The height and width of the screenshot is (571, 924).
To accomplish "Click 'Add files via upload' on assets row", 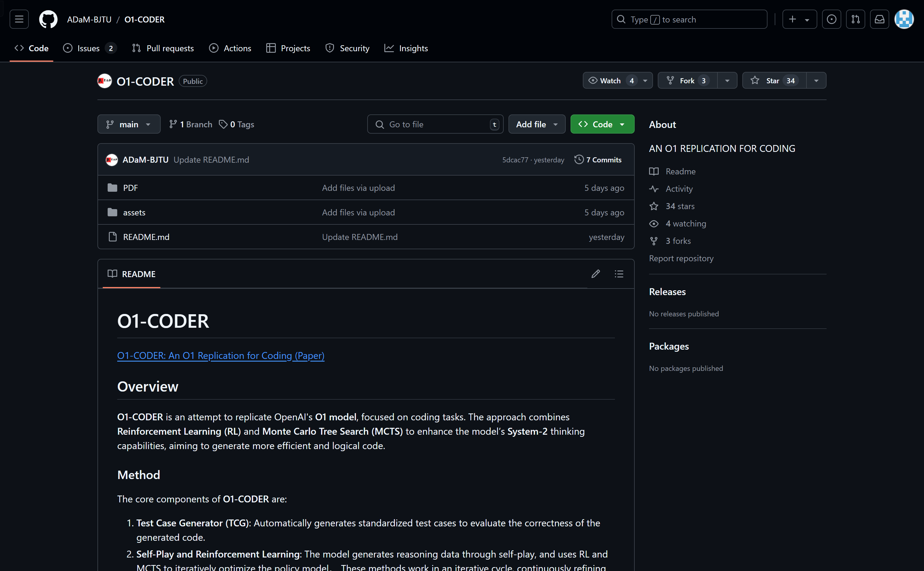I will [358, 212].
